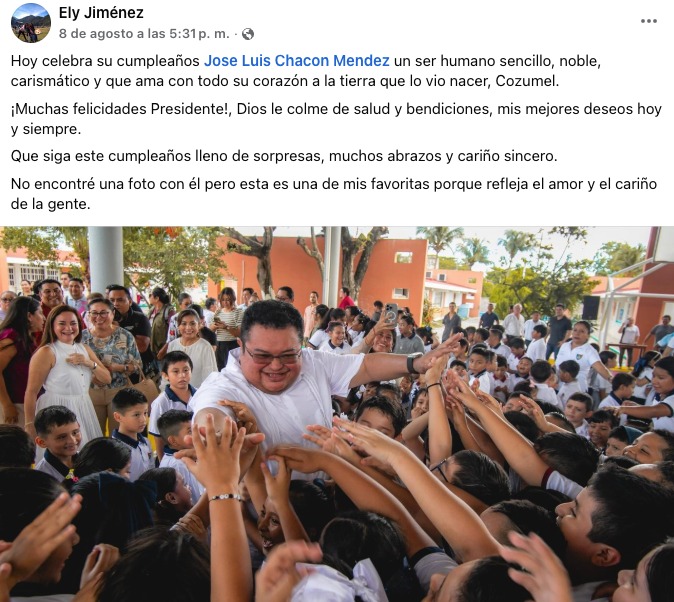
Task: Click the globe public audience icon
Action: point(248,34)
